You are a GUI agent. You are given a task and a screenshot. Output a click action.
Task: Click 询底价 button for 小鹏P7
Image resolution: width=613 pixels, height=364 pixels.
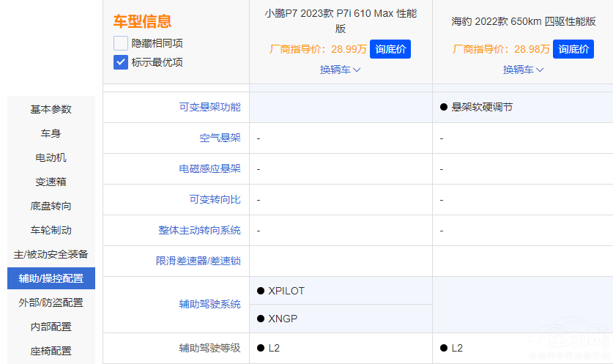click(x=390, y=49)
